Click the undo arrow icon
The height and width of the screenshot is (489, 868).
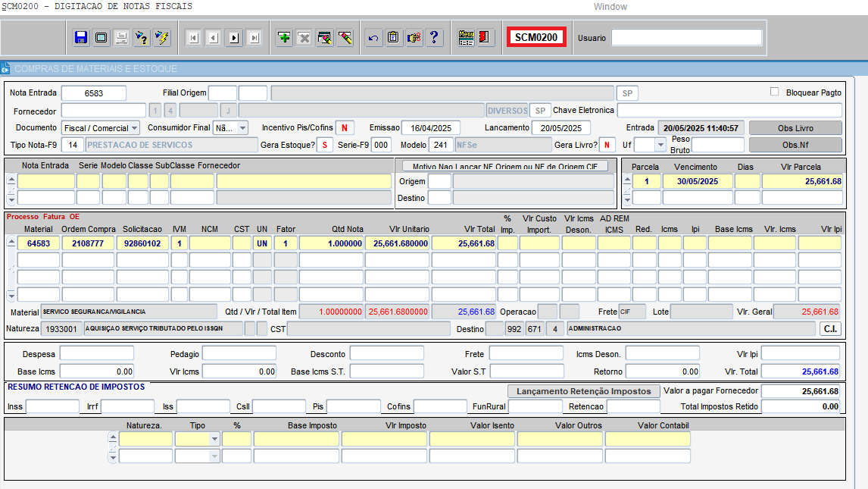pos(373,38)
